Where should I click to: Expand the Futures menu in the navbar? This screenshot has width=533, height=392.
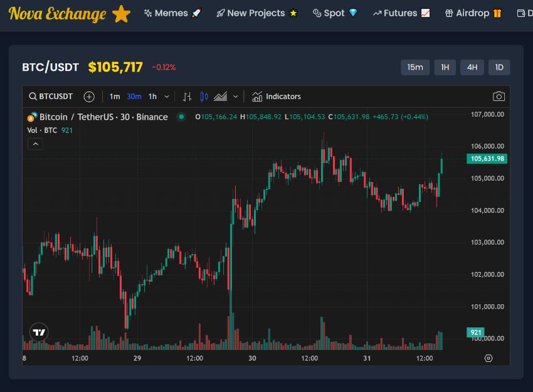(x=401, y=13)
